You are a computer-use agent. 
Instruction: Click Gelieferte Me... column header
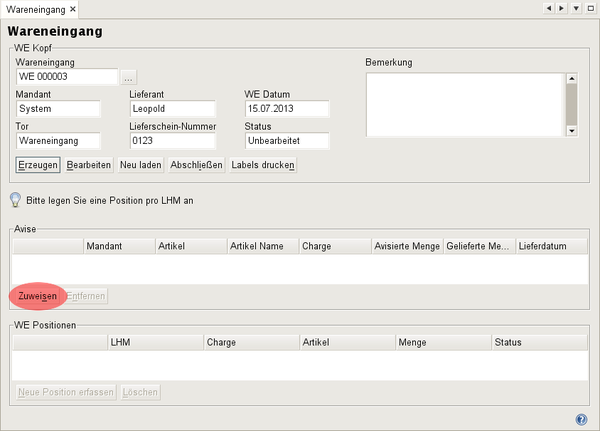pos(479,246)
